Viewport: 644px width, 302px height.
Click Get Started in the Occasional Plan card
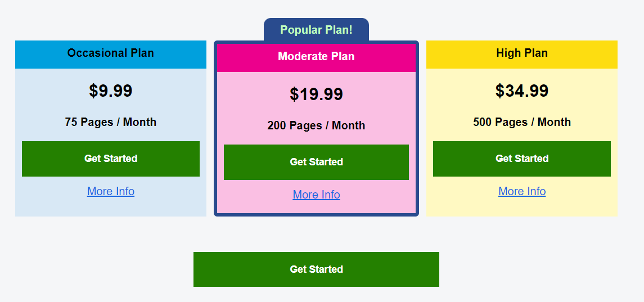pyautogui.click(x=111, y=159)
